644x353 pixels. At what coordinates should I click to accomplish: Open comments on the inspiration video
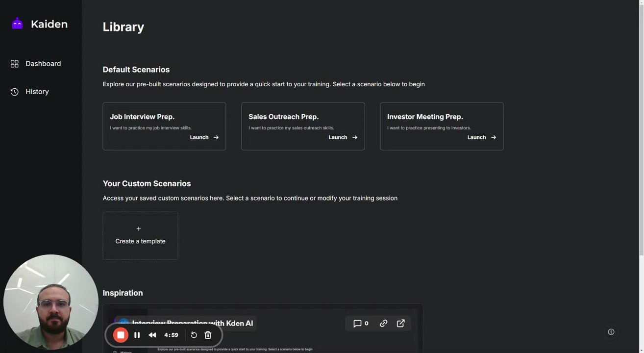tap(361, 323)
